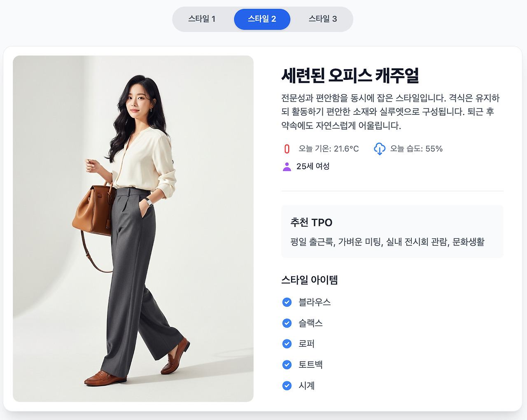
Task: Click the check icon beside 토트백
Action: (287, 365)
